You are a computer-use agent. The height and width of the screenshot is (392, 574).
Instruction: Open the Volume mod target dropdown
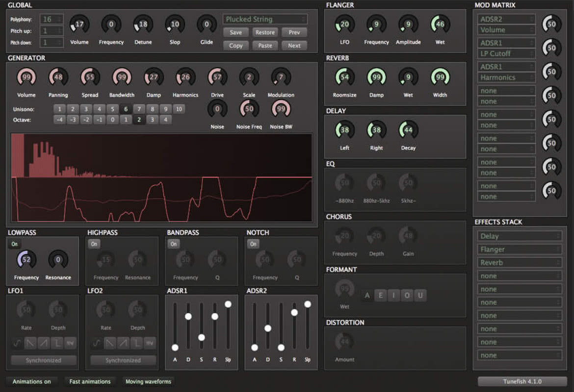coord(506,29)
